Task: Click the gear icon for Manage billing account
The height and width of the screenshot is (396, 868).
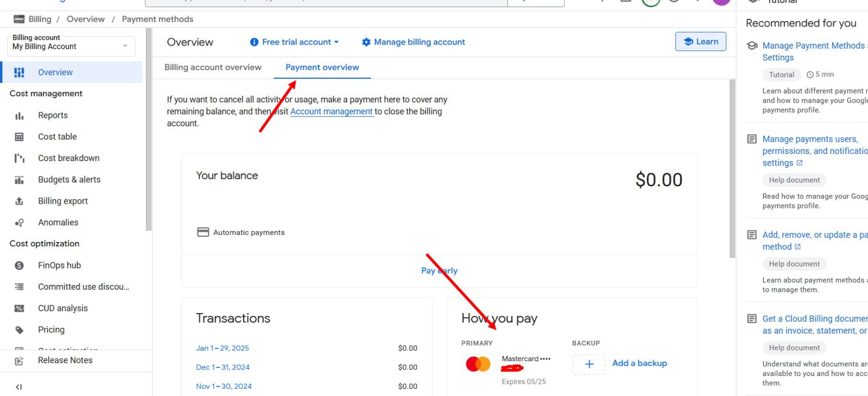Action: 366,42
